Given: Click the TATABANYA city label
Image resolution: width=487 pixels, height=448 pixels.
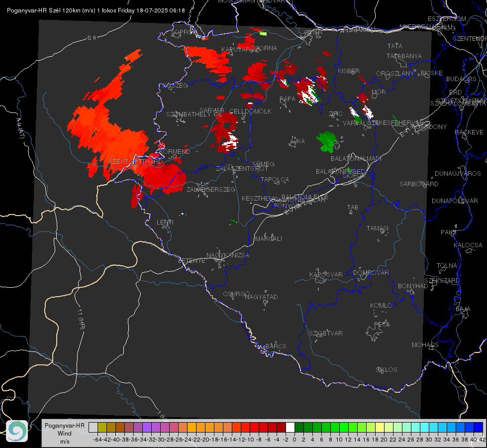Looking at the screenshot, I should [404, 56].
